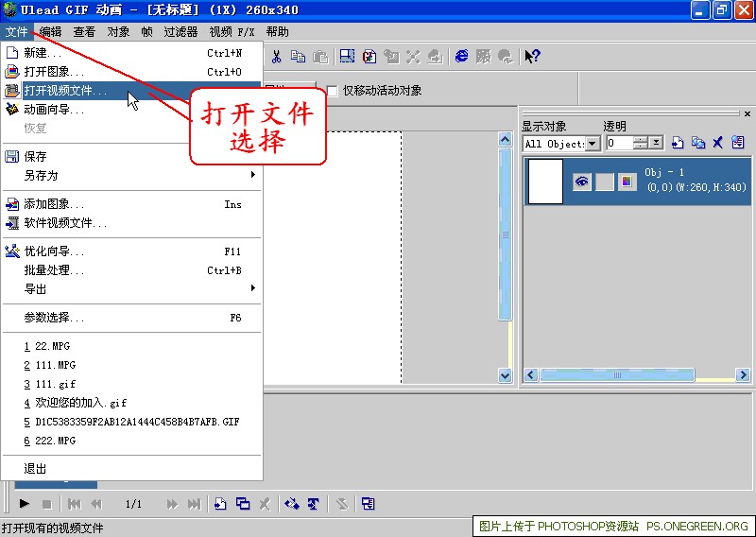Click the duplicate frame icon
This screenshot has height=537, width=756.
click(243, 504)
